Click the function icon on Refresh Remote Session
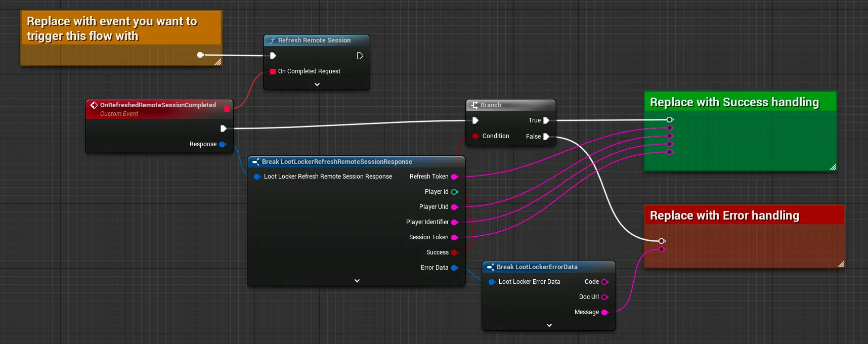This screenshot has width=868, height=344. point(272,40)
